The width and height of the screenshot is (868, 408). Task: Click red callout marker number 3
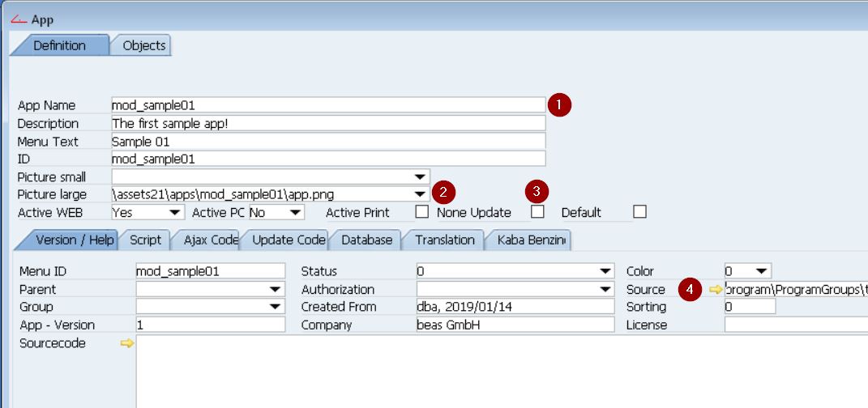point(537,192)
